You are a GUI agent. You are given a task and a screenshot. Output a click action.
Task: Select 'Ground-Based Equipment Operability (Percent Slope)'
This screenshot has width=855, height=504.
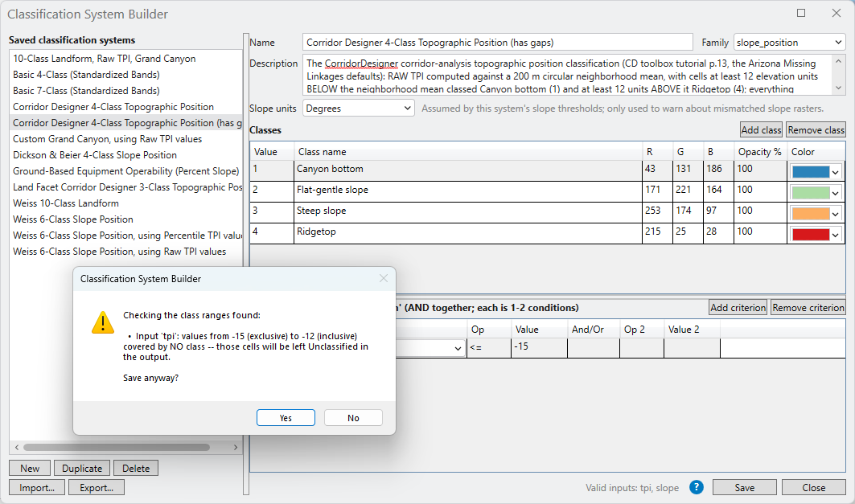[125, 171]
